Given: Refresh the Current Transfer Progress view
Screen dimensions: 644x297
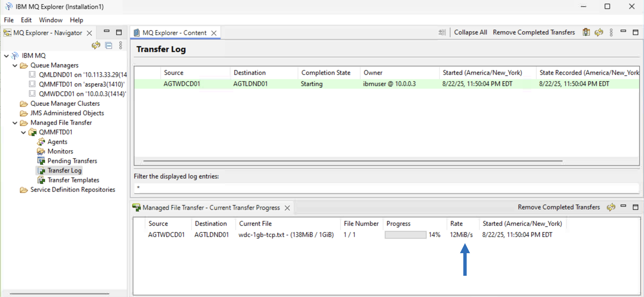Looking at the screenshot, I should 611,207.
